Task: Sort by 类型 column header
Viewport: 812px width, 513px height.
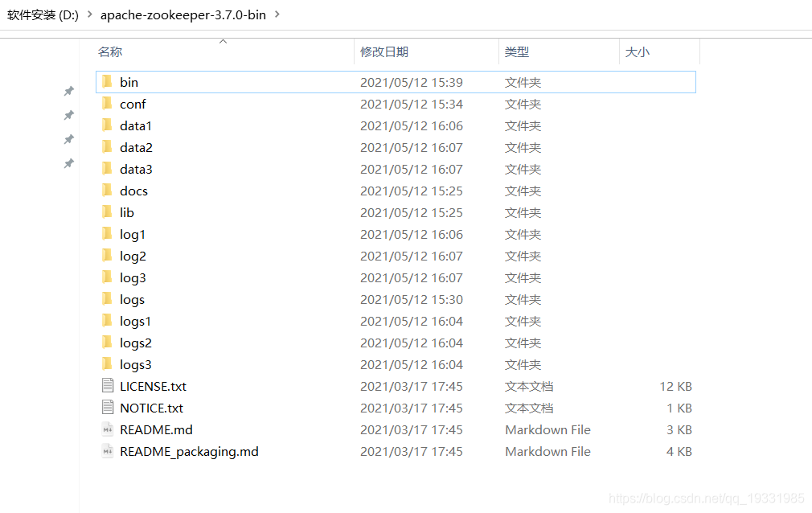Action: (x=517, y=51)
